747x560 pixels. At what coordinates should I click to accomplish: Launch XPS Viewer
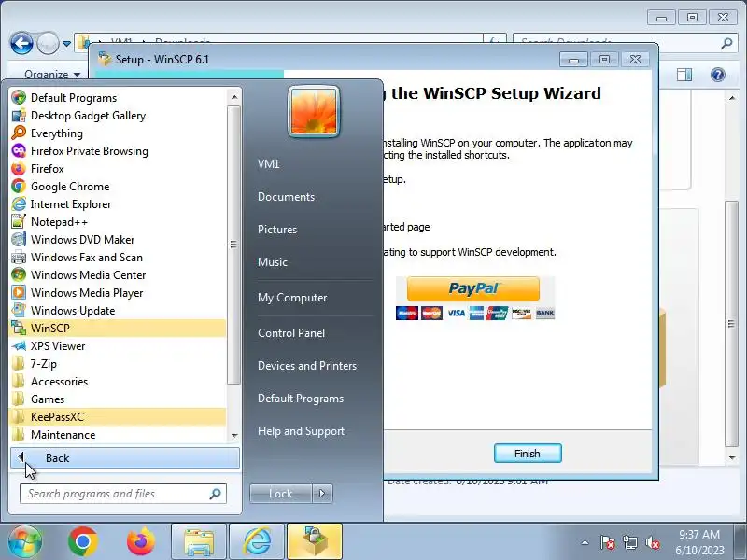coord(118,345)
